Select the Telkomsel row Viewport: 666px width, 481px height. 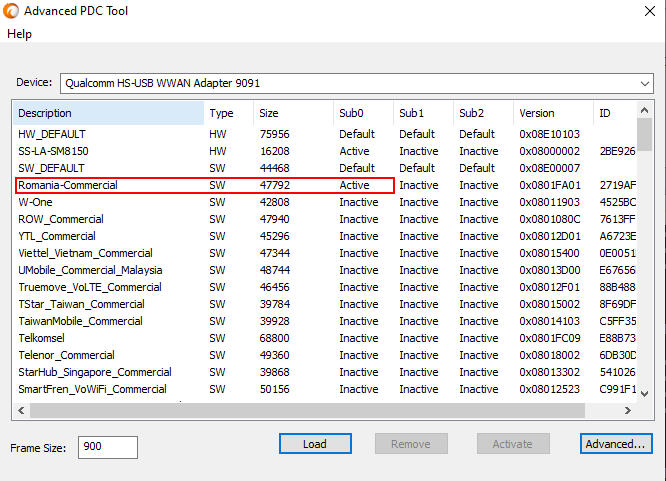tap(325, 338)
